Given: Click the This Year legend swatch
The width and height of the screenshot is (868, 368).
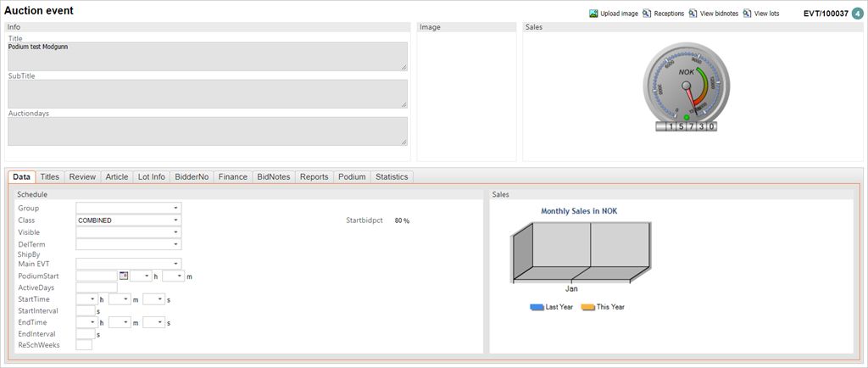Looking at the screenshot, I should point(587,307).
